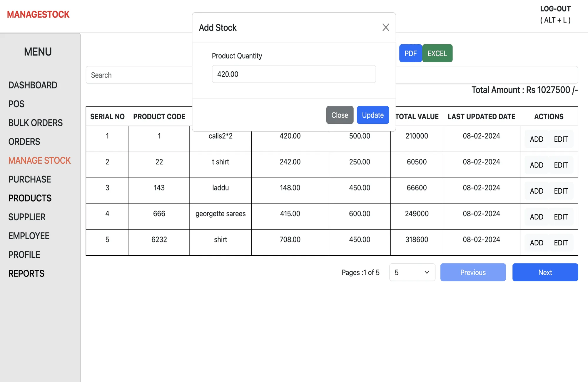Click the Previous page button

tap(473, 272)
